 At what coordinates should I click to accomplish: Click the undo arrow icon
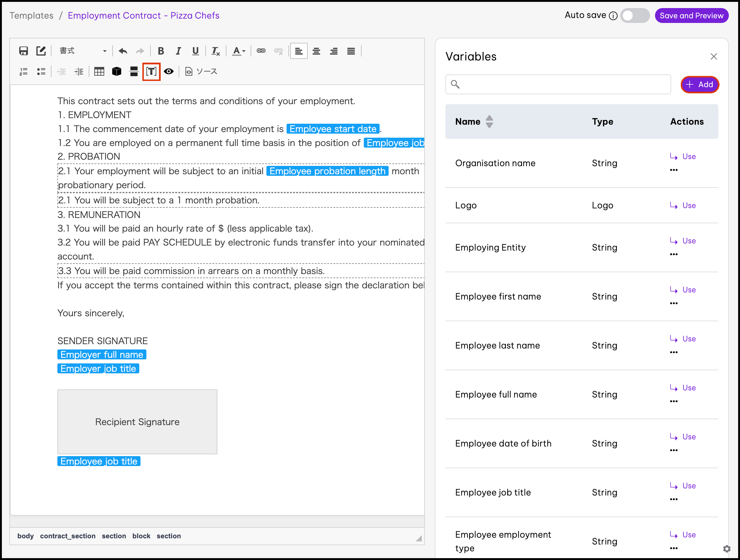pos(123,51)
